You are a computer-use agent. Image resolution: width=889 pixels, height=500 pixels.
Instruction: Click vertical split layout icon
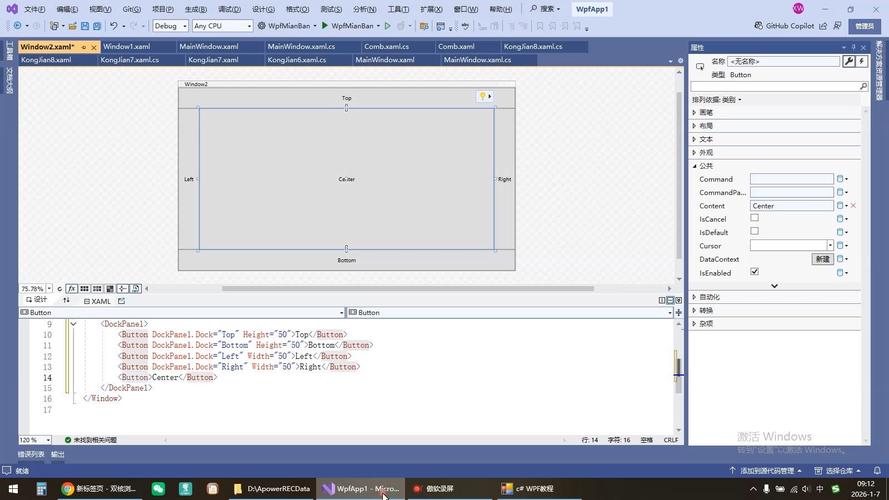(662, 300)
